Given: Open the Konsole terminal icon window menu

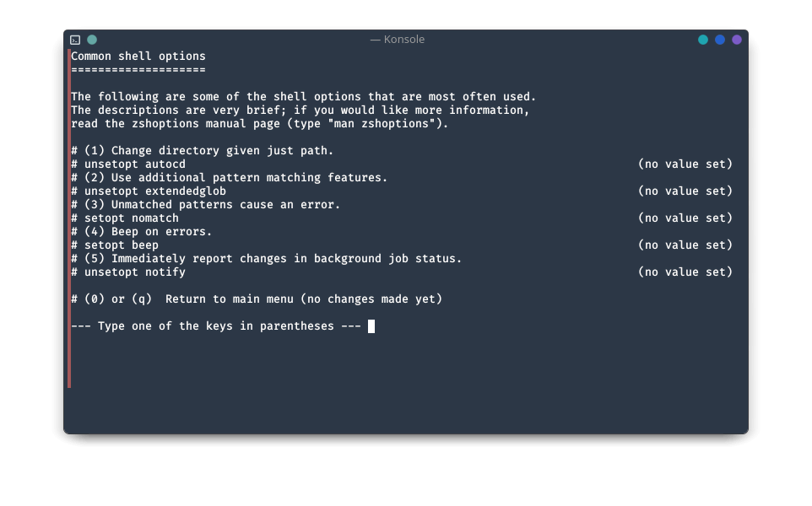Looking at the screenshot, I should [x=75, y=40].
